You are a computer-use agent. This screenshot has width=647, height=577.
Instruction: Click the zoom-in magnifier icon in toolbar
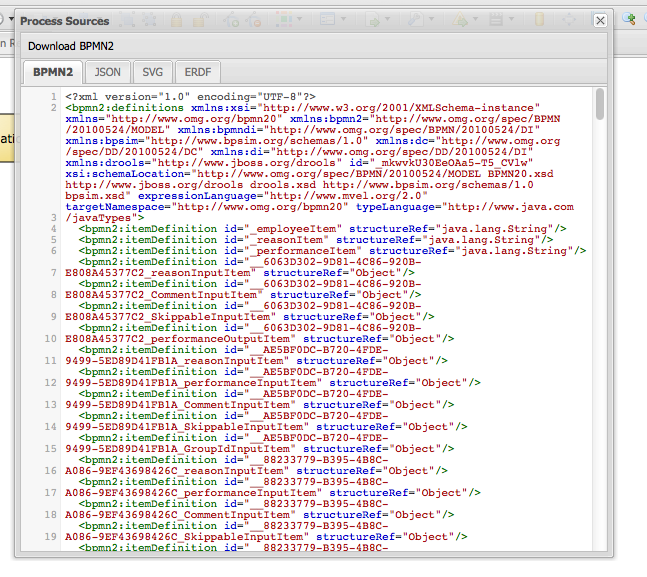(629, 18)
